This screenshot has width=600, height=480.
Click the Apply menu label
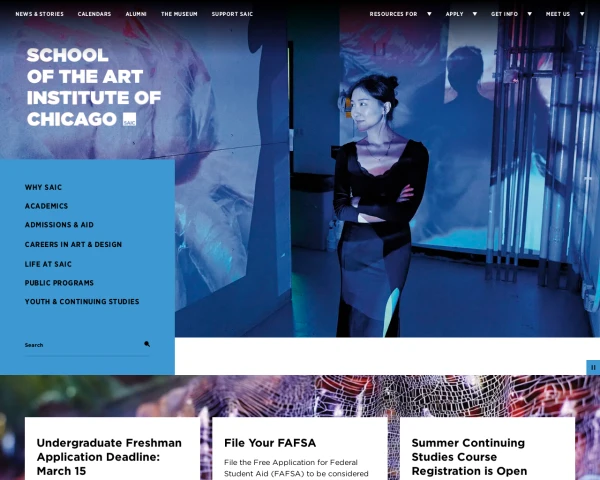454,14
